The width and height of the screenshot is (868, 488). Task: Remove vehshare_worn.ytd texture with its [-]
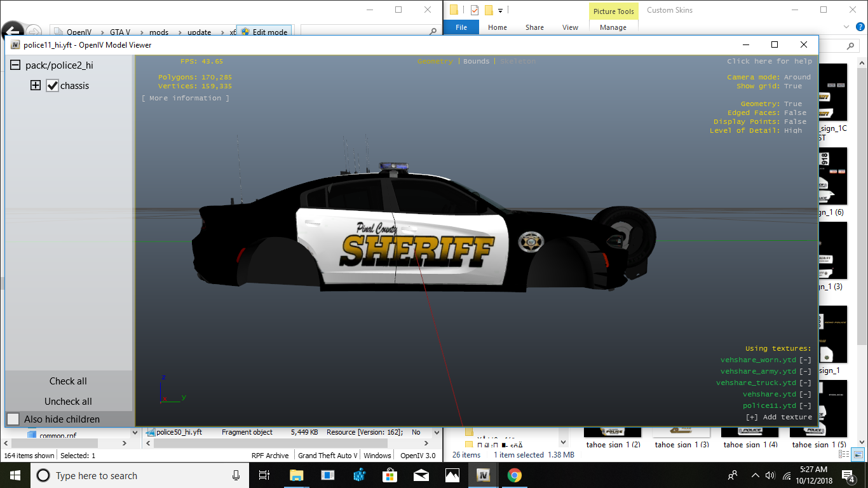pos(806,360)
